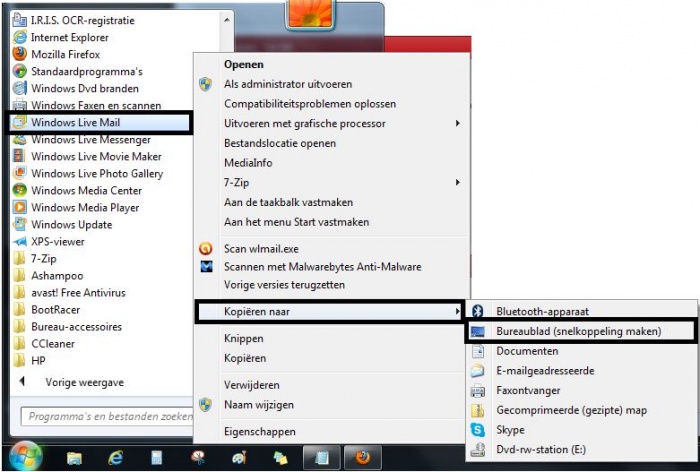Choose Openen in the context menu
The width and height of the screenshot is (700, 472).
[244, 64]
